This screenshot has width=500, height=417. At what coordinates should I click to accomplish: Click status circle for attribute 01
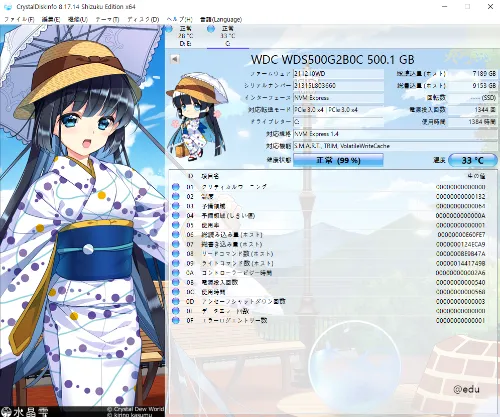176,187
